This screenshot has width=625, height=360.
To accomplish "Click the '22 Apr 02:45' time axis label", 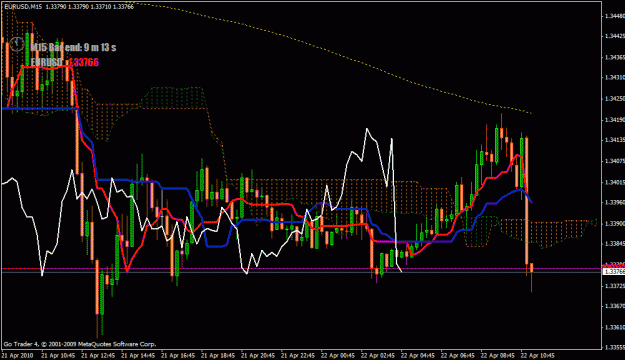I will pos(377,355).
